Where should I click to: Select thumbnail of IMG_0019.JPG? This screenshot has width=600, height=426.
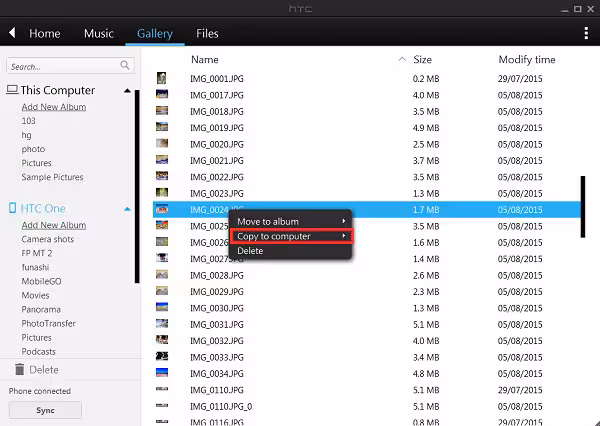162,127
